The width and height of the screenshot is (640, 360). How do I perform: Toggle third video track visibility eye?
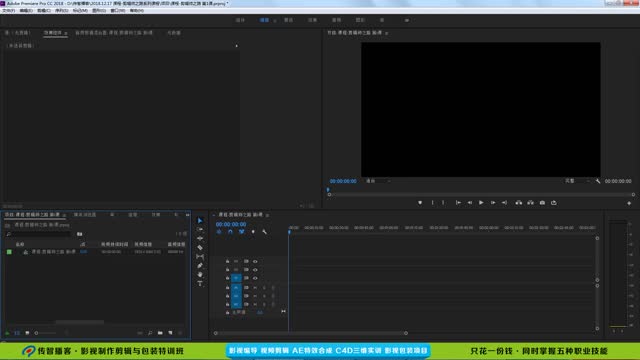pos(255,278)
